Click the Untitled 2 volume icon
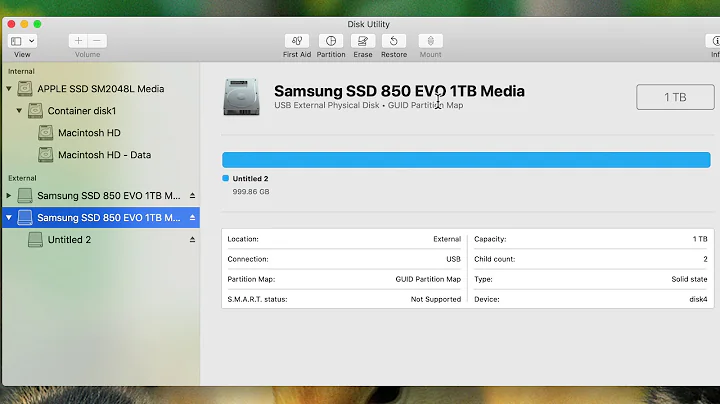This screenshot has height=404, width=720. click(35, 240)
